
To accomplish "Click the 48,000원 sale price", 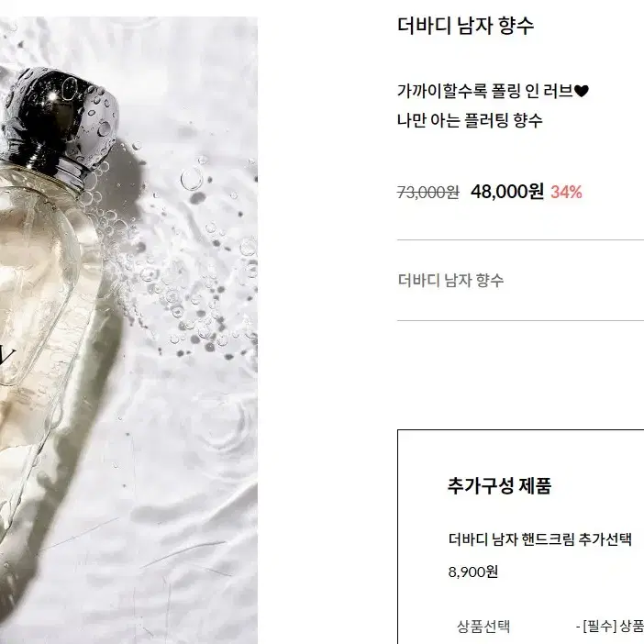I will click(x=506, y=192).
